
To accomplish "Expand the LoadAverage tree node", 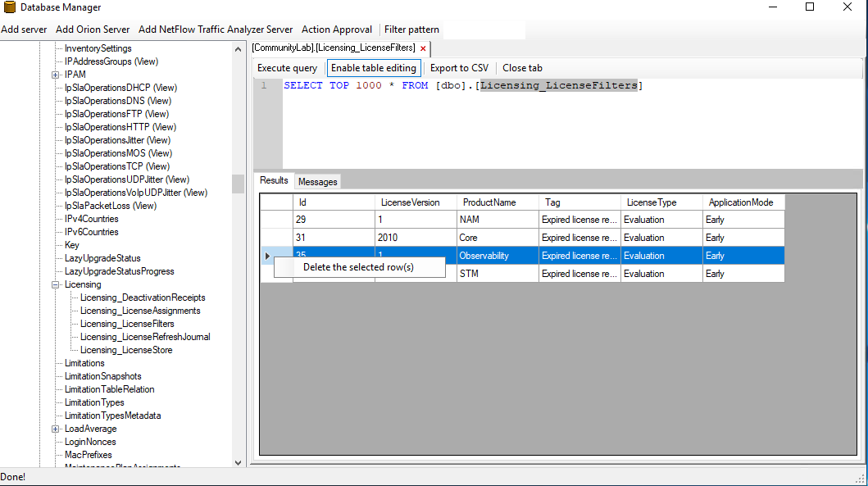I will pyautogui.click(x=56, y=429).
